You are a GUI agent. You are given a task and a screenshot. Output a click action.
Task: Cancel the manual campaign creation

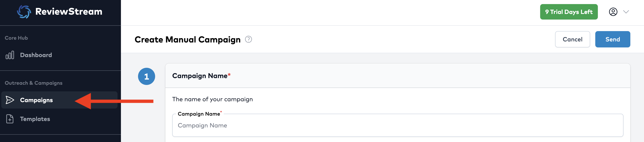point(572,39)
